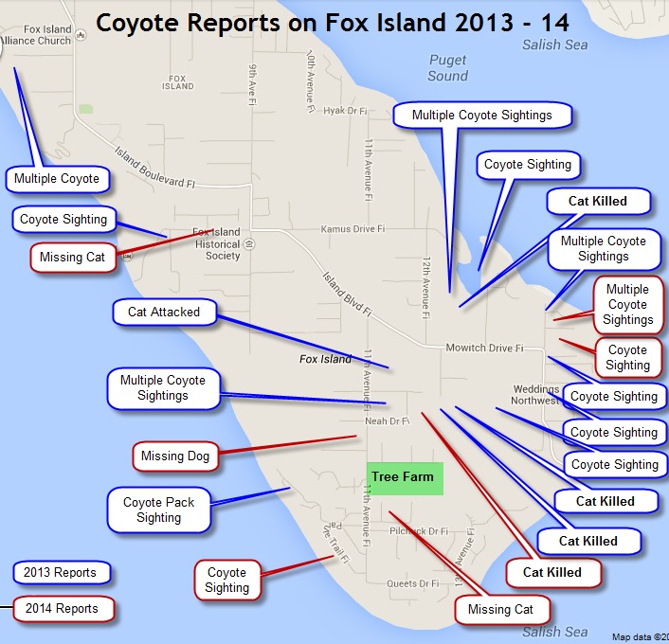The width and height of the screenshot is (669, 644).
Task: Select the Missing Dog callout
Action: tap(174, 456)
